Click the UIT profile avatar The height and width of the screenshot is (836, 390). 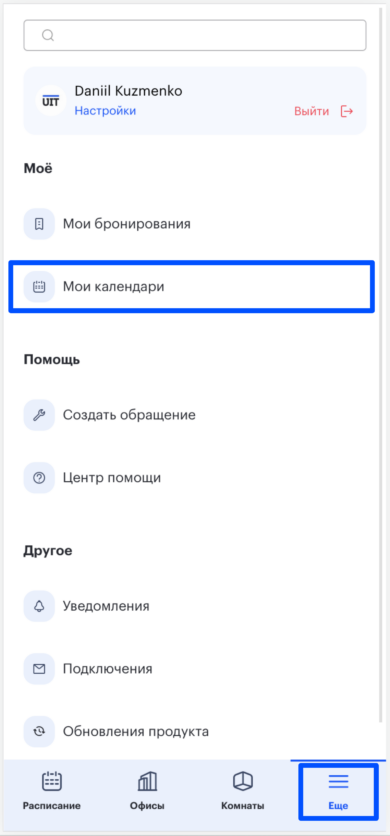[x=51, y=101]
